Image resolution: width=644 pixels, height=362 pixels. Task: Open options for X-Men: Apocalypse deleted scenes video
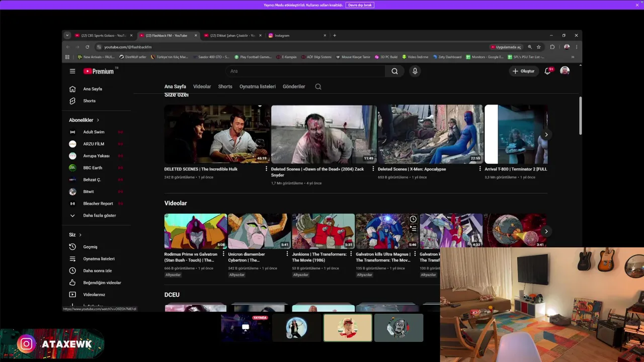pos(479,169)
